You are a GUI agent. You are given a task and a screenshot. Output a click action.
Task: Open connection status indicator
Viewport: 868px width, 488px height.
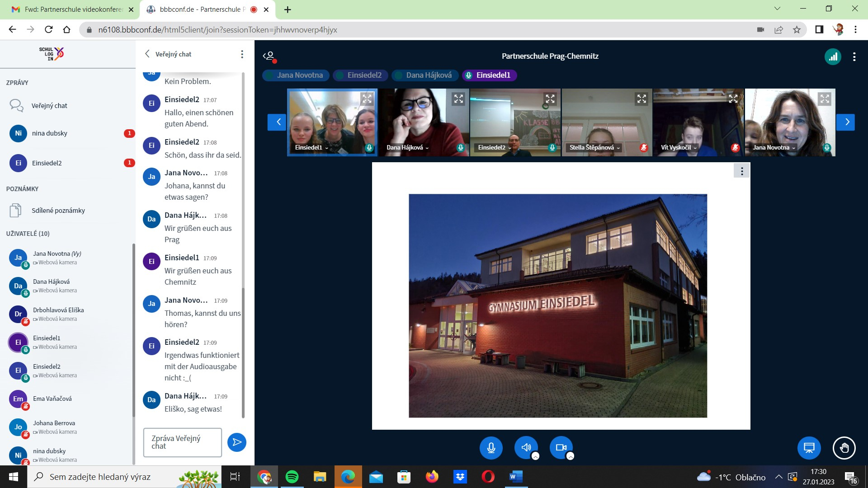[x=833, y=56]
